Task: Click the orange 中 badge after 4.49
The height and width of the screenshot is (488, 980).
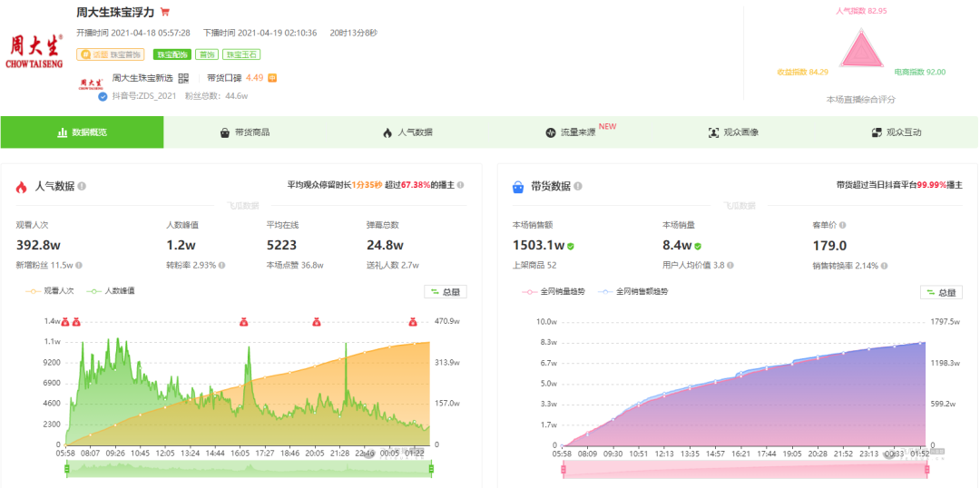Action: pos(272,78)
